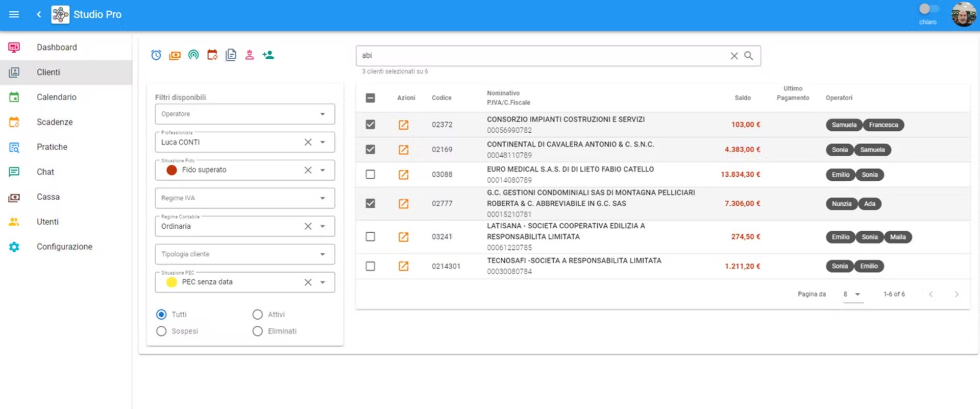Clear the Luca CONTI filter

coord(308,142)
